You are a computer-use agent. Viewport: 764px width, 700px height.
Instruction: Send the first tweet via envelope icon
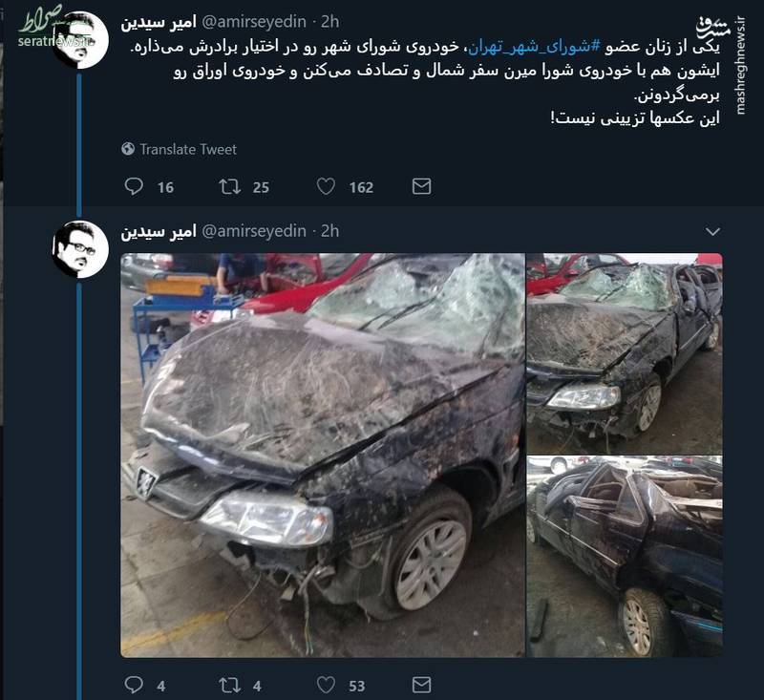click(421, 186)
